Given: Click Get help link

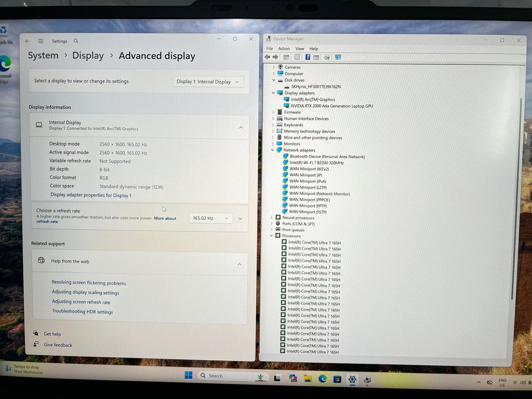Looking at the screenshot, I should point(52,334).
